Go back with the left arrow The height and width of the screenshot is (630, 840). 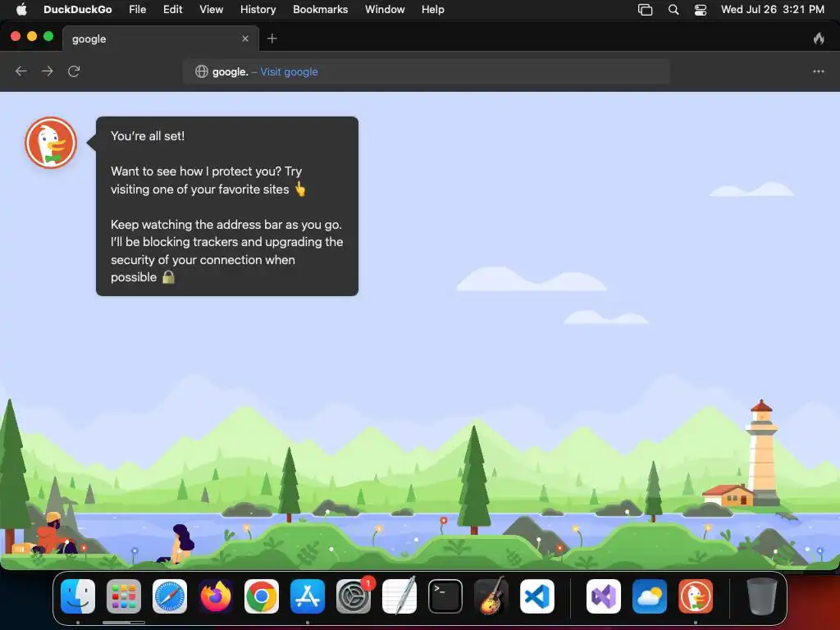(x=21, y=71)
